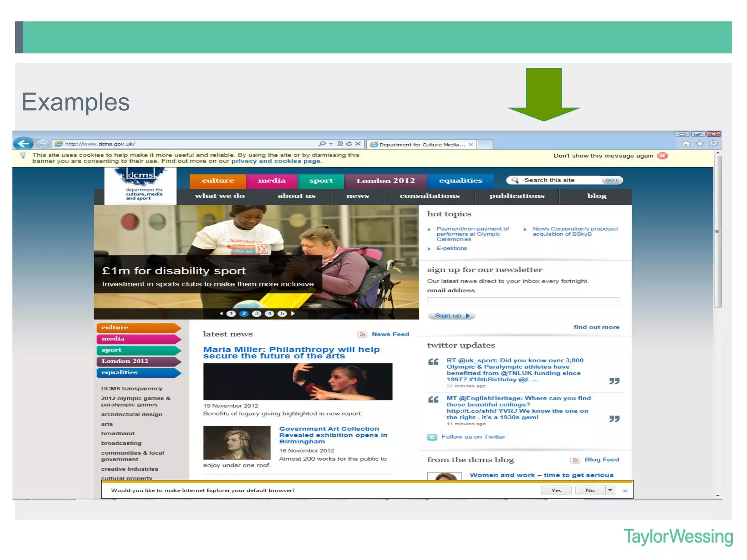Dismiss cookie banner with red X icon
This screenshot has width=747, height=560.
[662, 156]
